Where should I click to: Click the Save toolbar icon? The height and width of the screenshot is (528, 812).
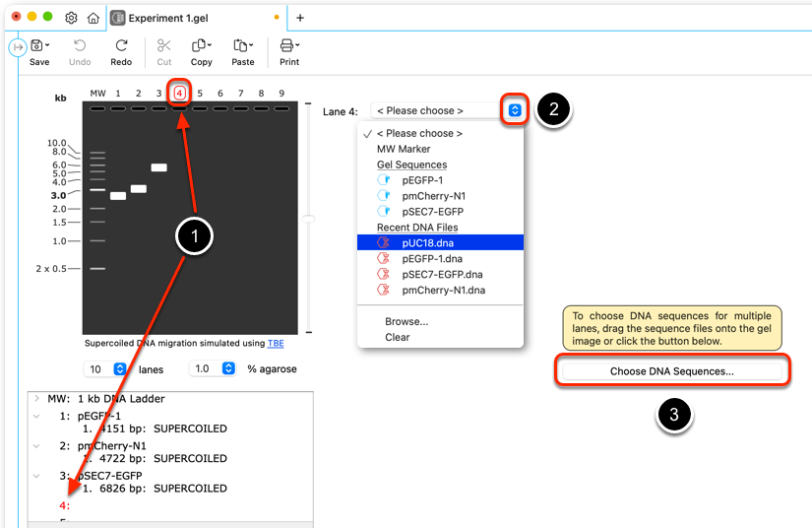pos(37,45)
